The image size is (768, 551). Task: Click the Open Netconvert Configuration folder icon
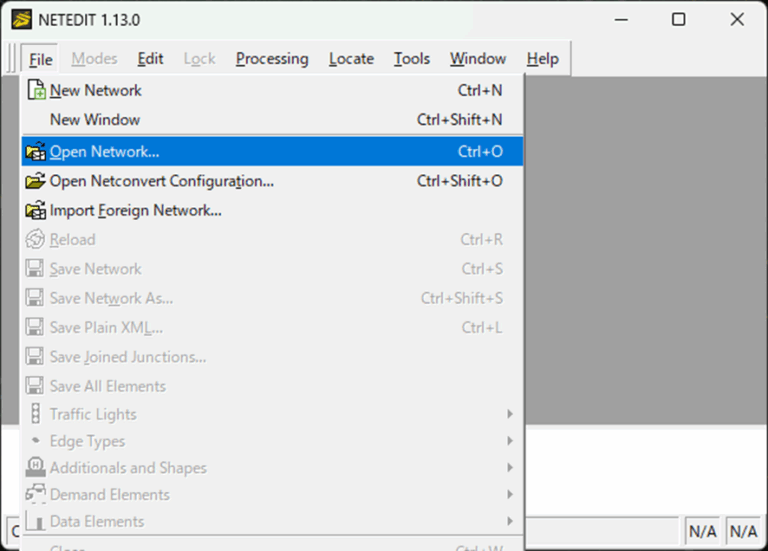[x=36, y=181]
